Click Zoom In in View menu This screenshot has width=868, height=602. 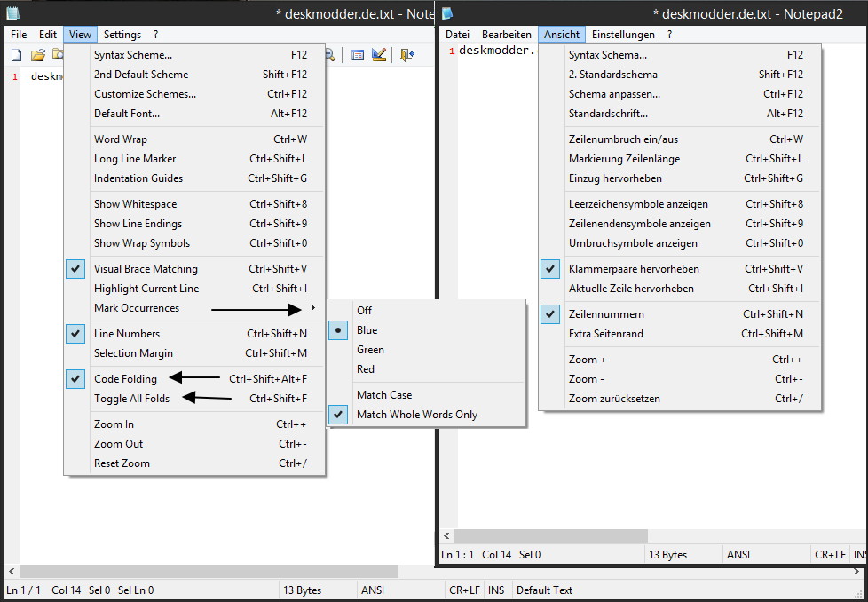click(x=194, y=424)
